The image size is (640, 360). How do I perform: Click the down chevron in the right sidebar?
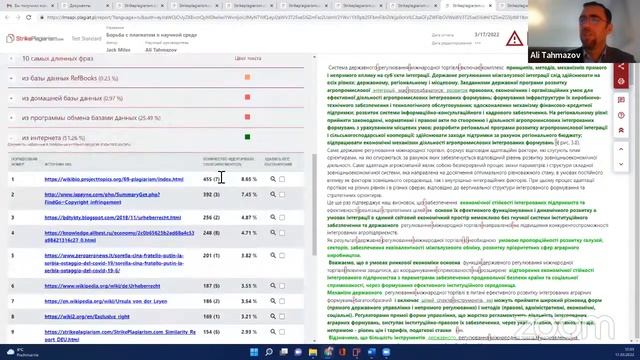(621, 164)
